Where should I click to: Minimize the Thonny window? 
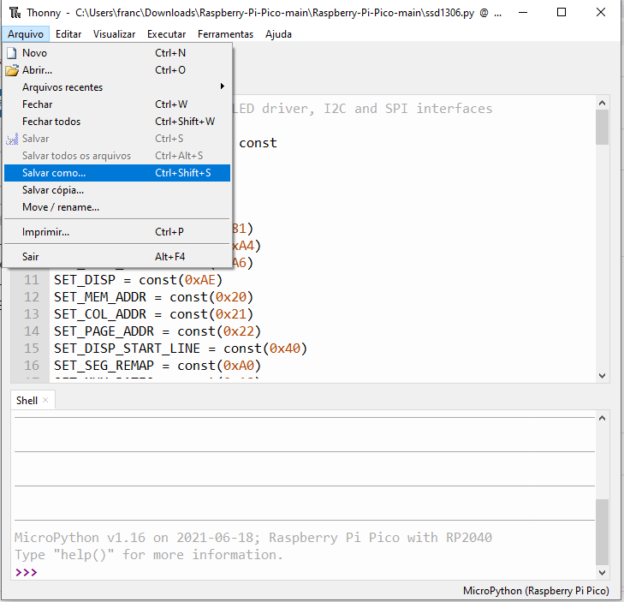click(x=523, y=13)
